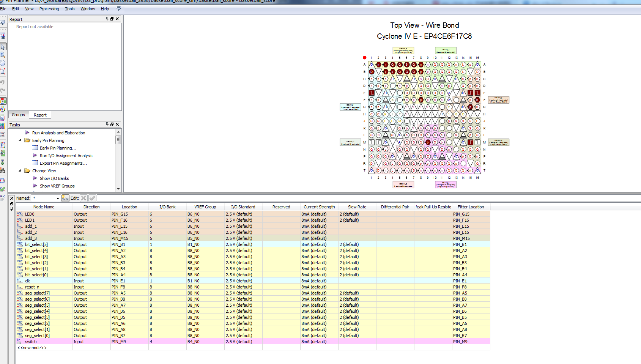Click the filter wildcard icon next to Named
Image resolution: width=641 pixels, height=364 pixels.
(65, 198)
